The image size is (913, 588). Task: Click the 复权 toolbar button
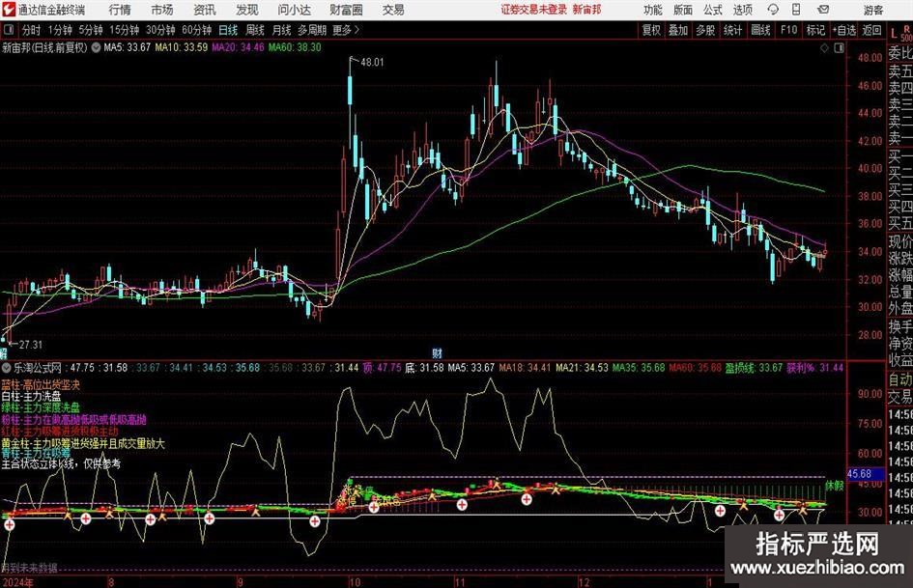tap(651, 30)
